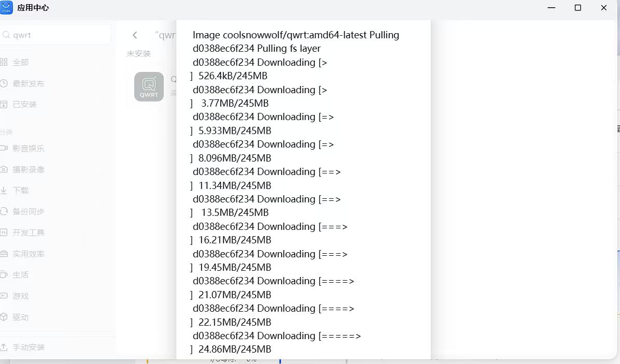Viewport: 620px width, 364px height.
Task: Close the 应用中心 window
Action: (x=604, y=7)
